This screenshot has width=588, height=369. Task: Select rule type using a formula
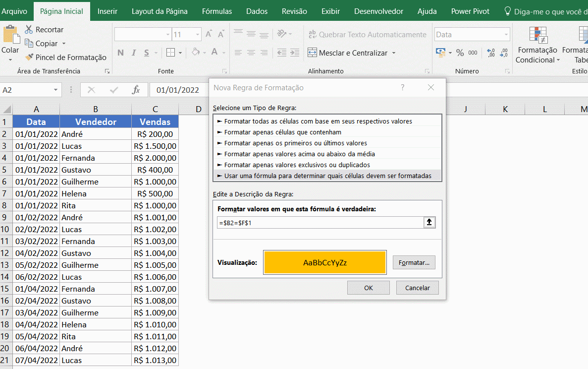[327, 176]
